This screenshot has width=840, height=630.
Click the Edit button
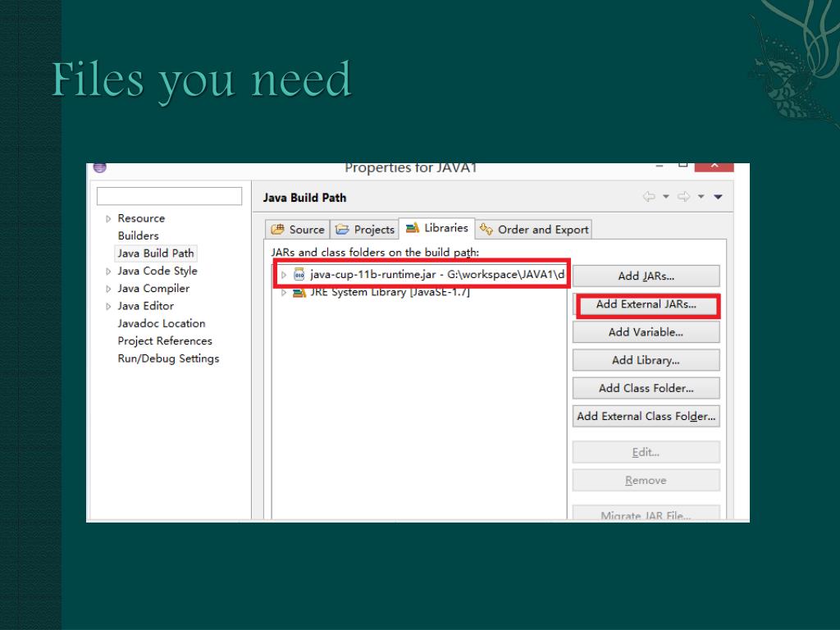646,452
